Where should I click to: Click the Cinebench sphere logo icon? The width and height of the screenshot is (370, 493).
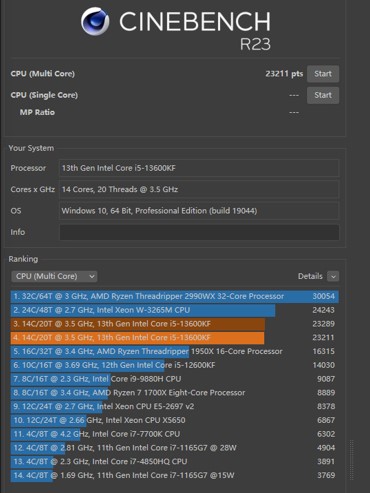click(x=95, y=21)
